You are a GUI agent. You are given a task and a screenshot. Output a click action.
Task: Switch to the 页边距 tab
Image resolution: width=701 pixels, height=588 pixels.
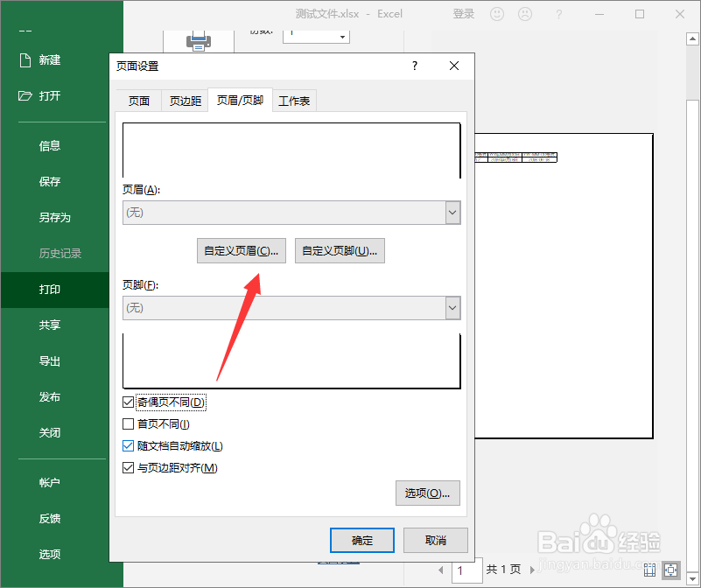point(185,100)
